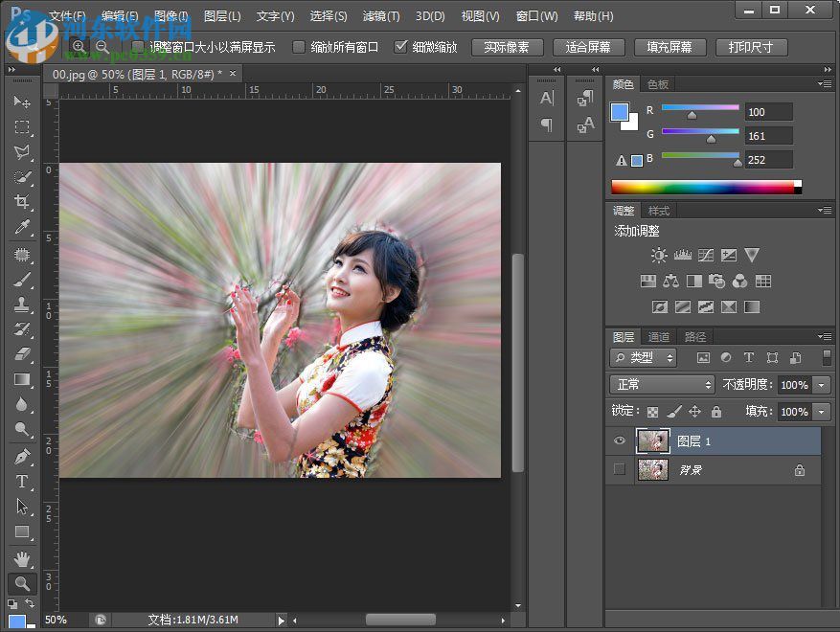Viewport: 840px width, 632px height.
Task: Add a Brightness/Contrast adjustment
Action: coord(659,256)
